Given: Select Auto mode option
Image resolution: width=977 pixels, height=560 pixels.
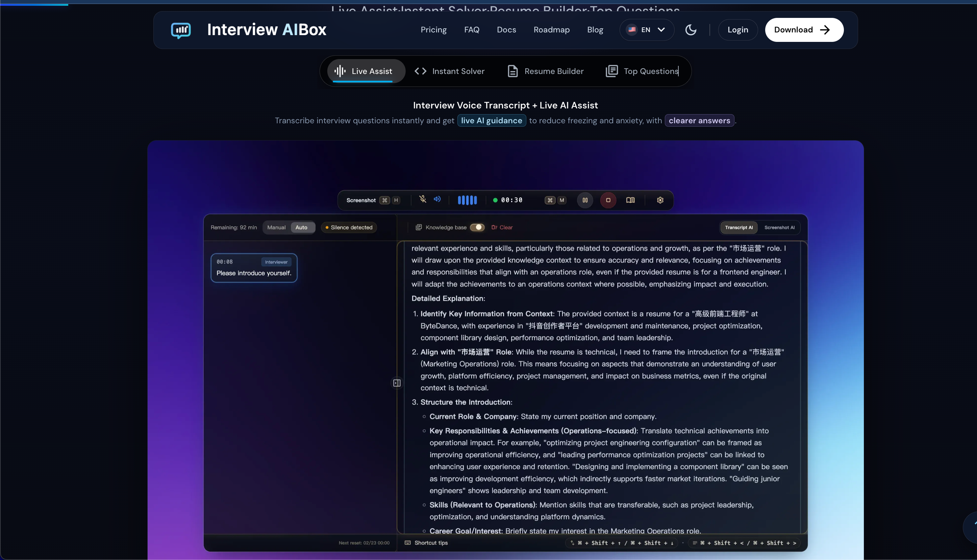Looking at the screenshot, I should [302, 227].
